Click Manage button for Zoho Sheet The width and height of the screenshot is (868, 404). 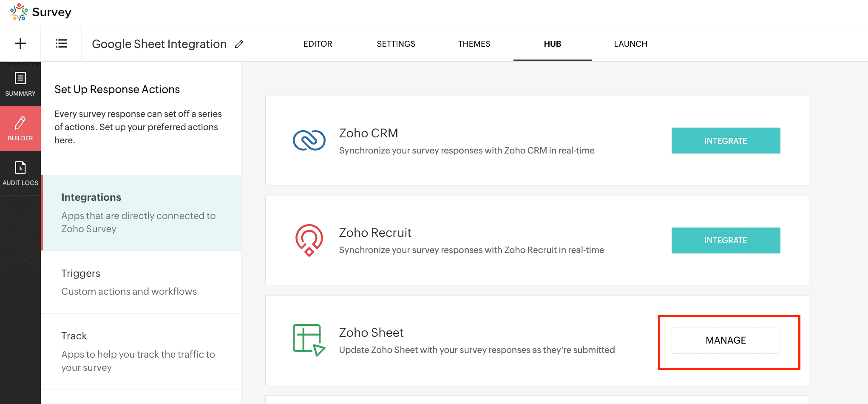tap(726, 340)
